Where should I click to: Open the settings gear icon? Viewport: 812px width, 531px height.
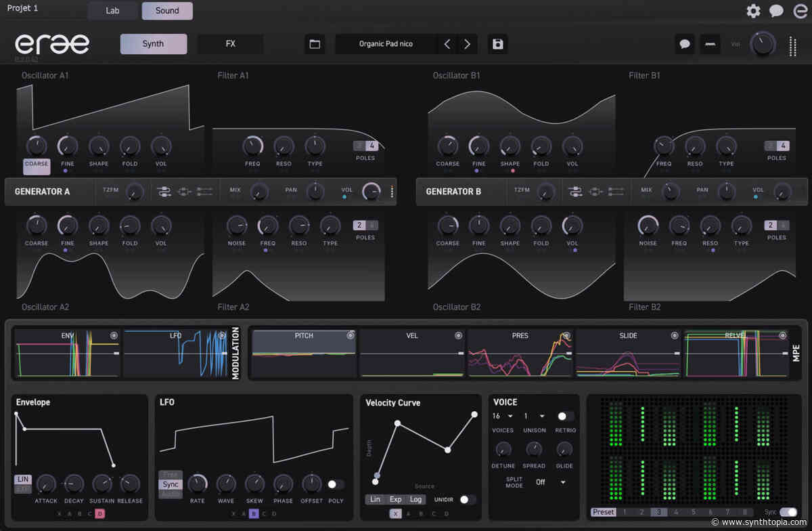click(753, 11)
